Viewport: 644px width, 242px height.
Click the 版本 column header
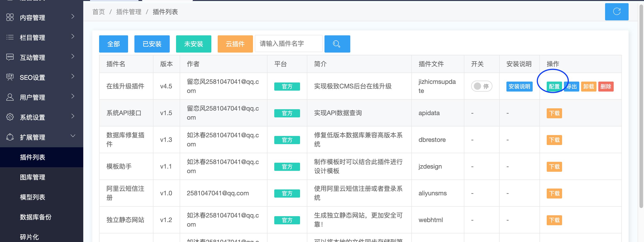[167, 64]
